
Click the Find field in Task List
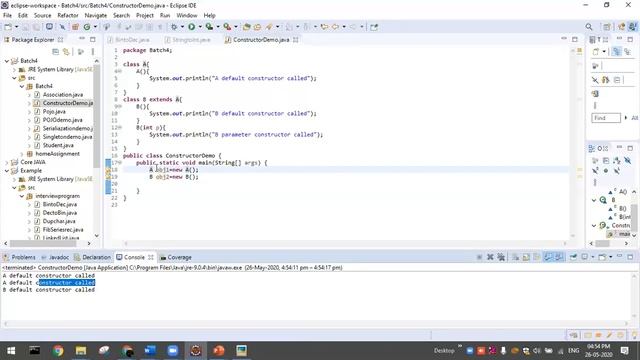click(x=606, y=118)
